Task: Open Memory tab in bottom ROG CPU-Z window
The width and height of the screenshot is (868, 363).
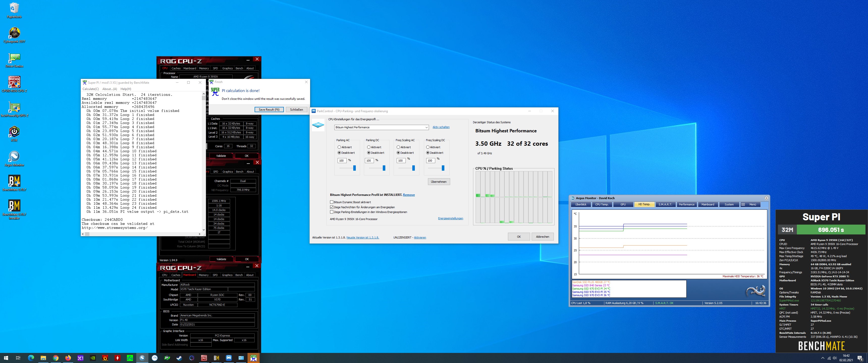Action: 204,275
